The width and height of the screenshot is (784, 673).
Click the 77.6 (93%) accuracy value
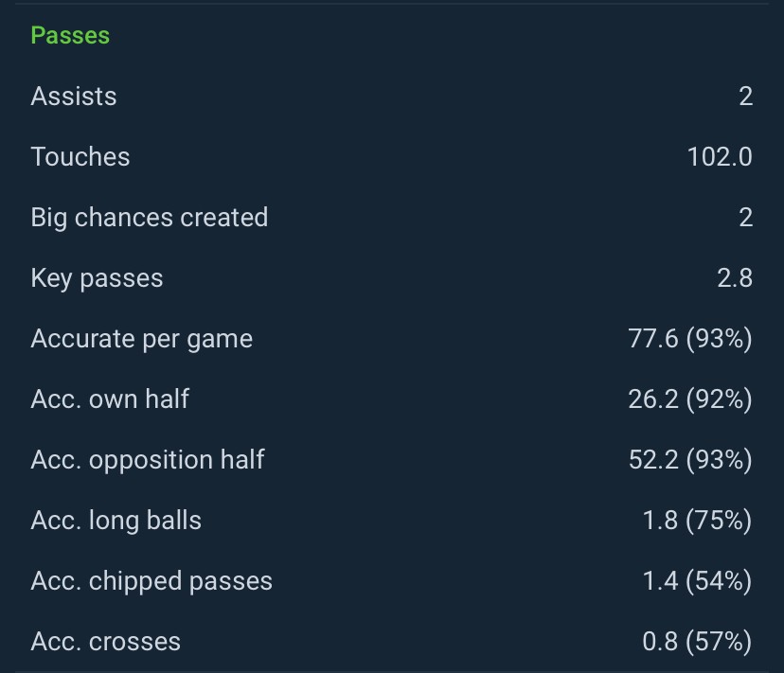coord(690,339)
